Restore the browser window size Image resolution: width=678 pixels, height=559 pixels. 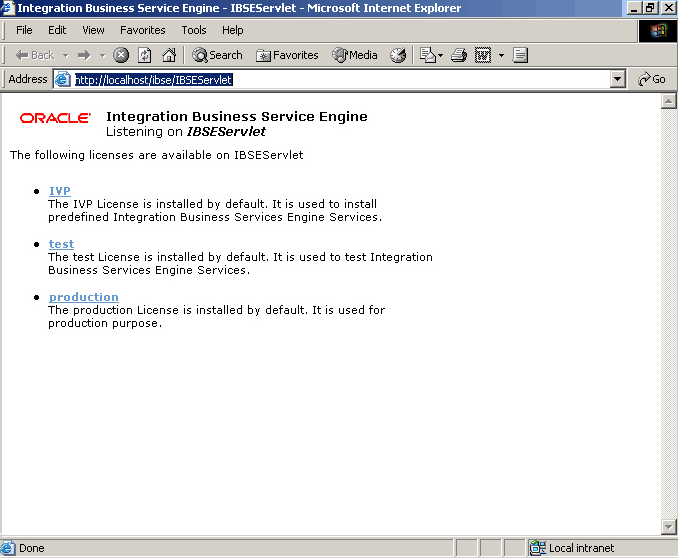click(651, 8)
